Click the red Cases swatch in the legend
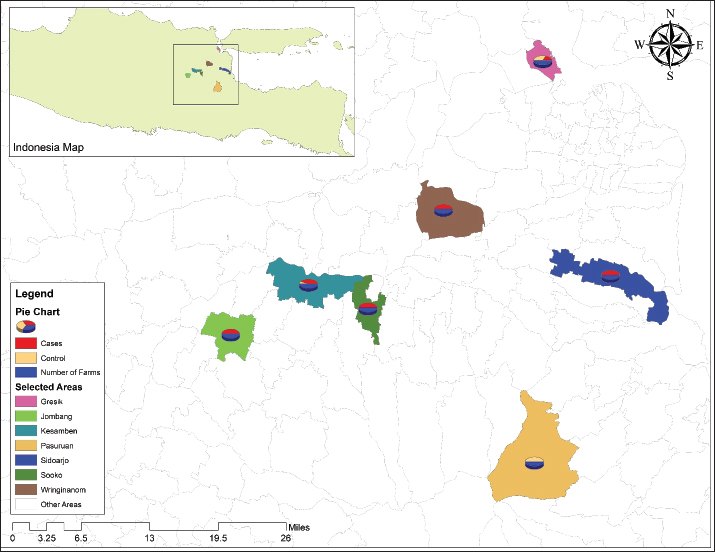Screen dimensions: 715x552 [26, 343]
